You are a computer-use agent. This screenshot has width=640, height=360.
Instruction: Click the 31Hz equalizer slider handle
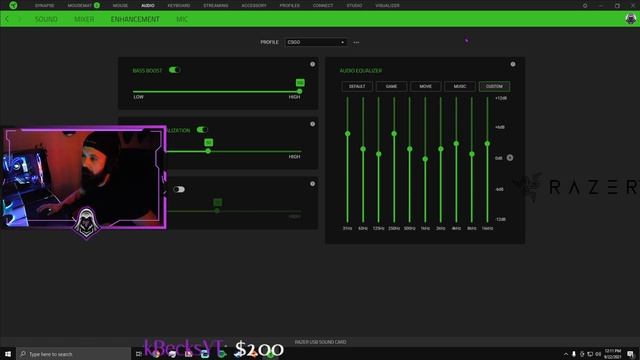coord(347,133)
